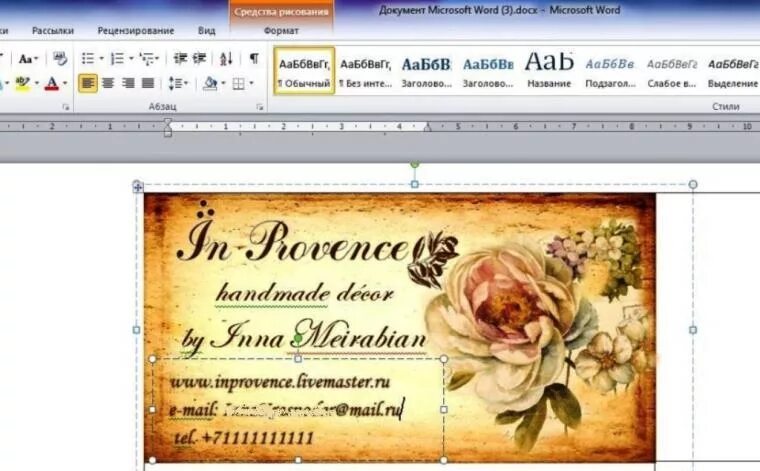
Task: Apply the first Заголовок heading style
Action: pos(427,71)
